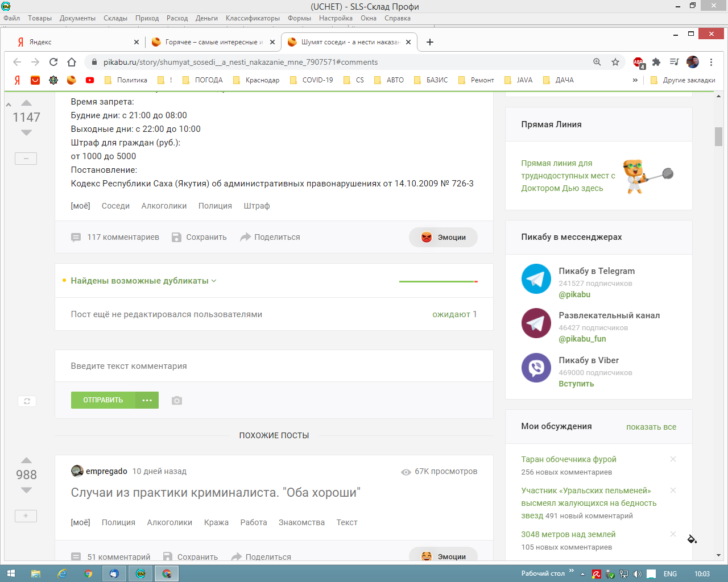Click 'Сохранить' under first post
The width and height of the screenshot is (728, 582).
point(199,237)
